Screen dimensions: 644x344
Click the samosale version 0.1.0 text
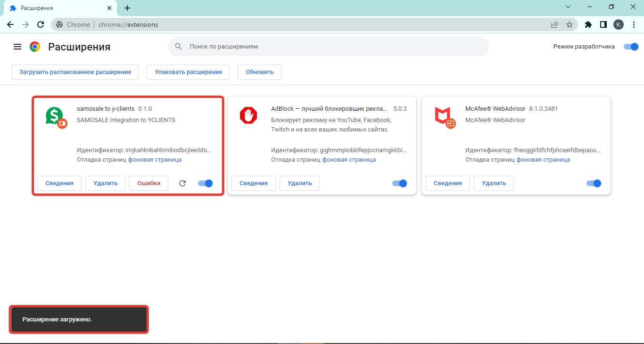(x=145, y=109)
